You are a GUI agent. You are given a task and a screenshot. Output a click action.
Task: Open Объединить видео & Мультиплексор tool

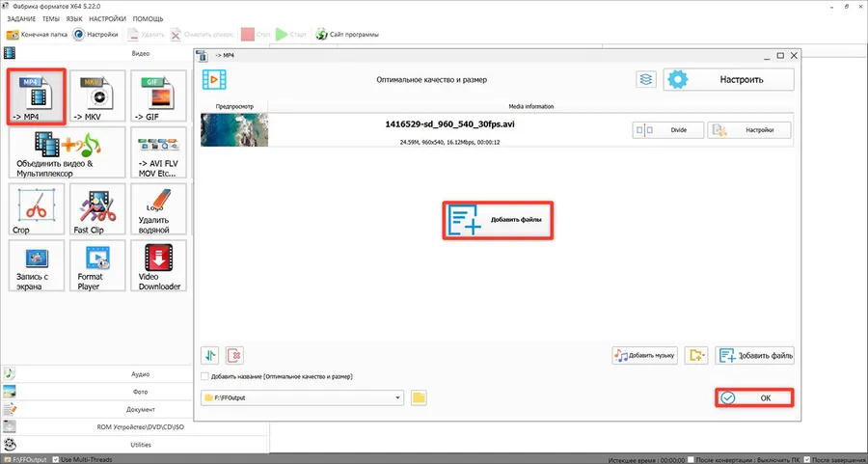coord(67,152)
